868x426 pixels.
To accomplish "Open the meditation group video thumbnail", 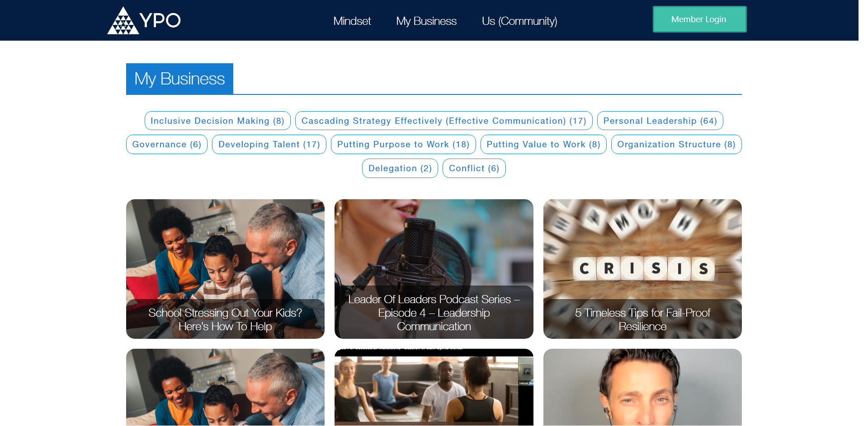I will (x=434, y=387).
